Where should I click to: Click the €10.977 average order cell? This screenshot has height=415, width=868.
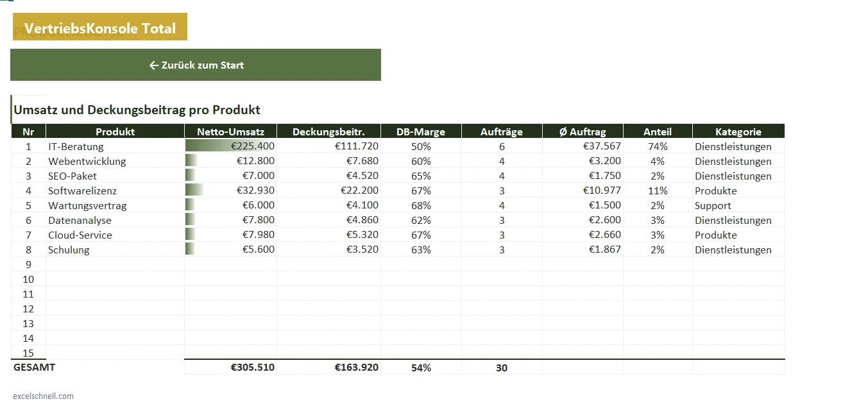583,191
